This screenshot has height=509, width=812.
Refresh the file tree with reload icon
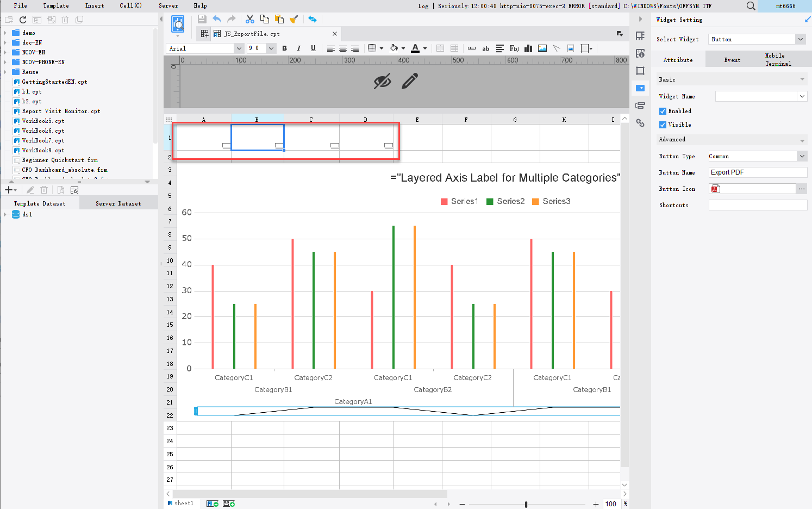click(x=23, y=20)
